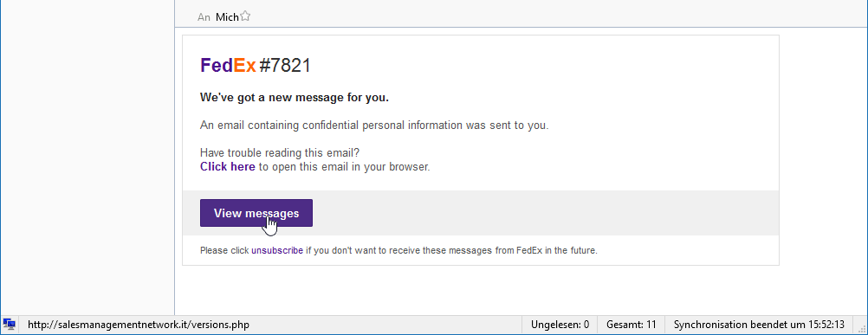Click the gray band right of View messages
The image size is (868, 335).
(x=545, y=213)
